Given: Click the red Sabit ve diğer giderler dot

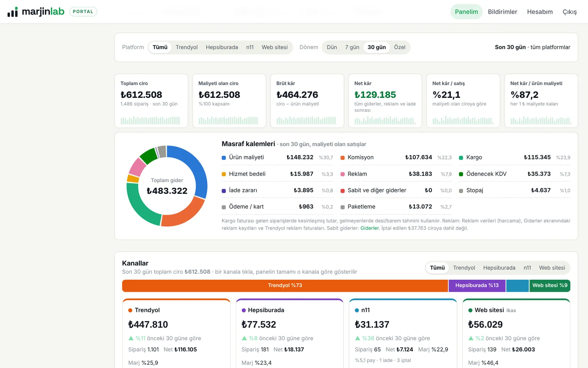Looking at the screenshot, I should point(343,191).
